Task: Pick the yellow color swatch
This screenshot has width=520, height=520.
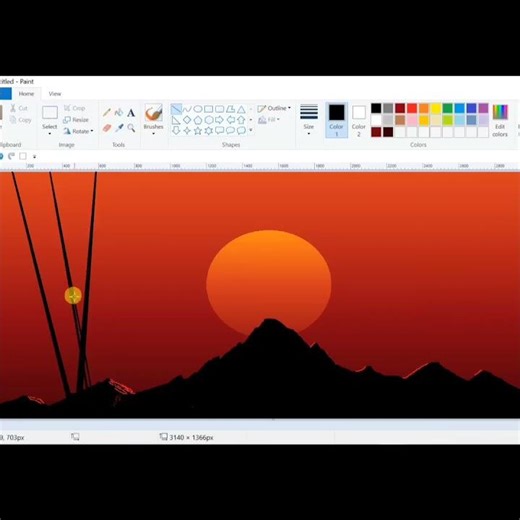Action: pos(436,108)
